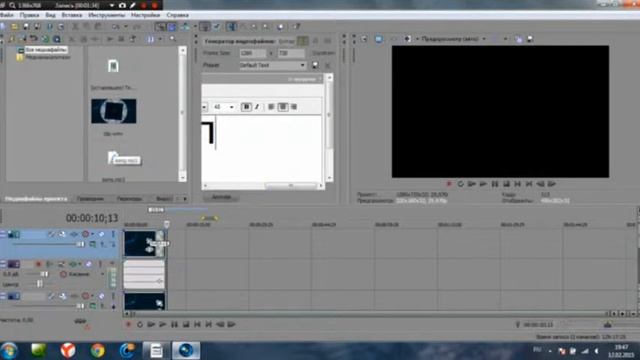Select the audio clip on the timeline
Image resolution: width=640 pixels, height=360 pixels.
[144, 275]
